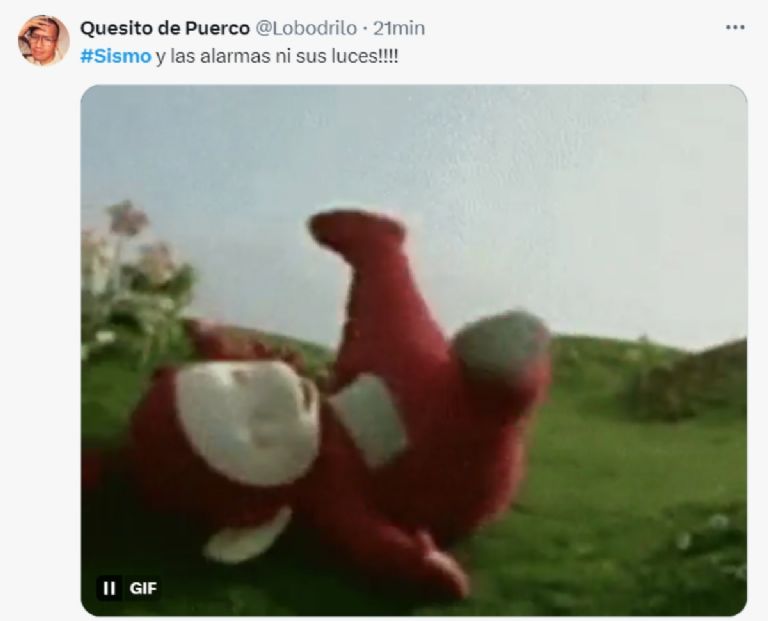768x621 pixels.
Task: Open the #Sismo hashtag
Action: tap(116, 56)
